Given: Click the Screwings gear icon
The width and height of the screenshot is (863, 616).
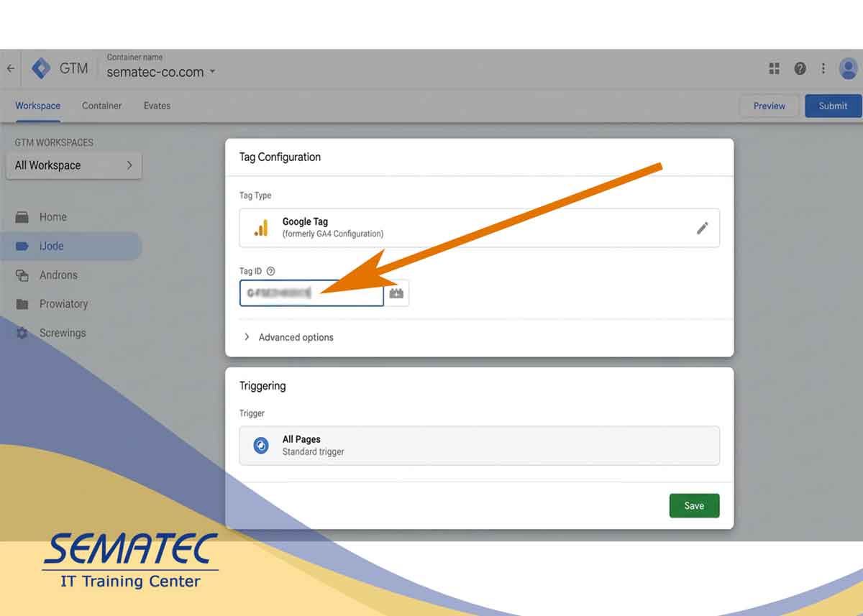Looking at the screenshot, I should pos(22,334).
